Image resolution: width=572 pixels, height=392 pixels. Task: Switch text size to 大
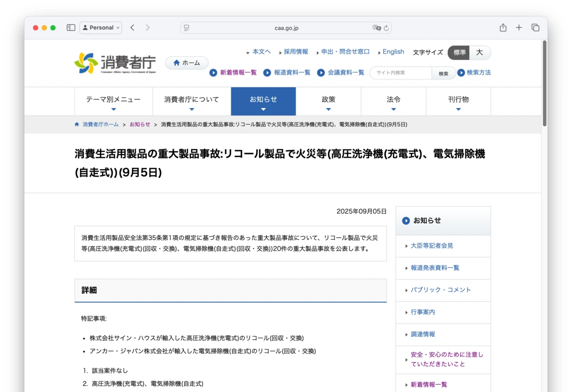pos(479,52)
